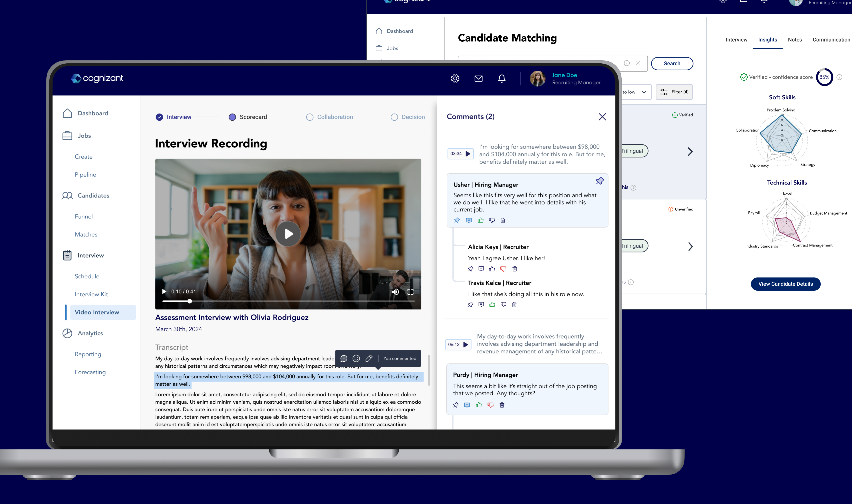
Task: Switch to Notes tab in back window
Action: 795,40
